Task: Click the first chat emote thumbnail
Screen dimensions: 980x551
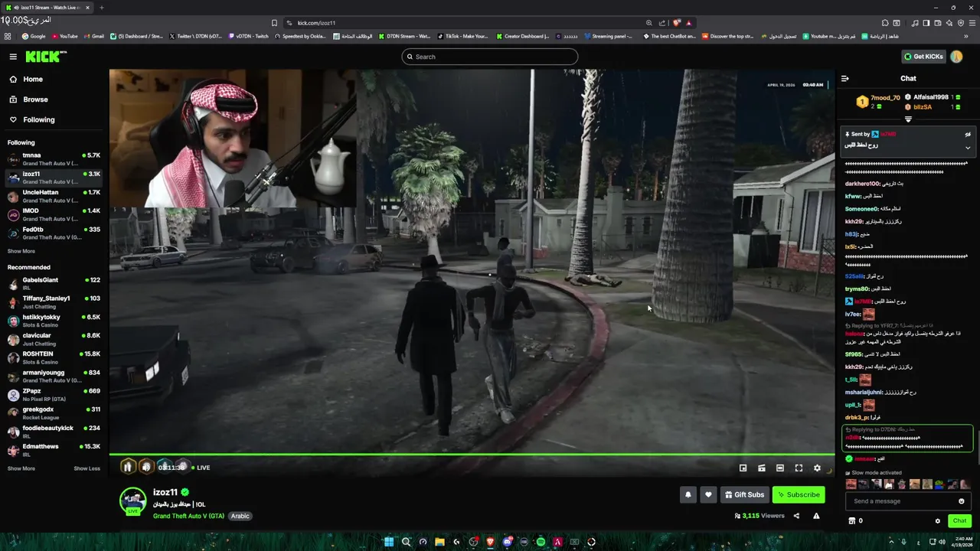Action: click(x=851, y=484)
